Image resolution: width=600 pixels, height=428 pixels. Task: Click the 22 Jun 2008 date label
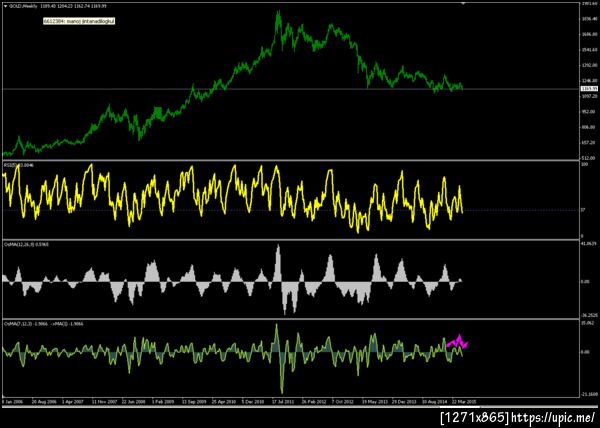click(x=134, y=402)
